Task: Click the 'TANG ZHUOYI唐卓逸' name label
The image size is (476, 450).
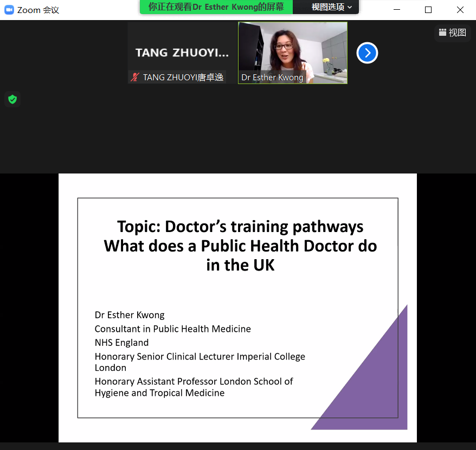Action: point(183,78)
